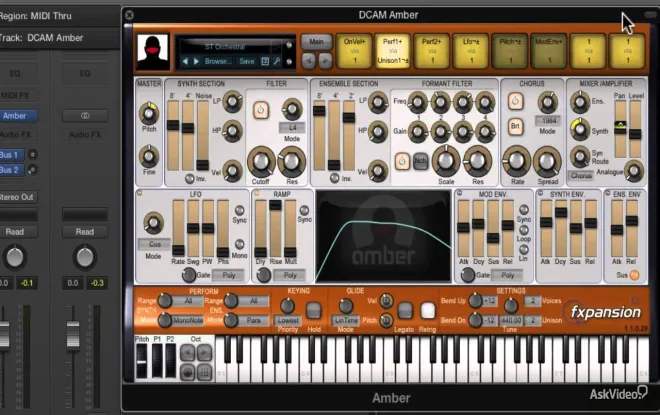Toggle the Filter power button
This screenshot has width=660, height=415.
coord(261,110)
